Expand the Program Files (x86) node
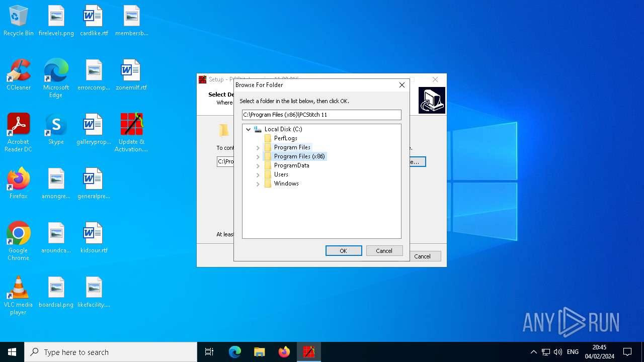This screenshot has width=644, height=362. (x=258, y=157)
